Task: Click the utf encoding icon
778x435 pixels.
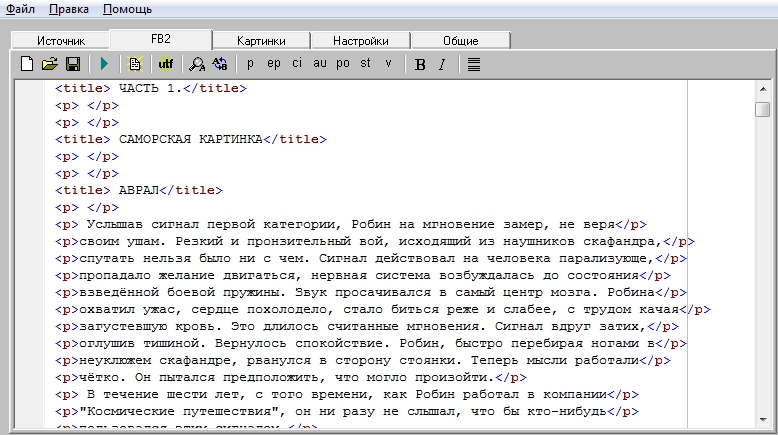Action: [x=165, y=64]
